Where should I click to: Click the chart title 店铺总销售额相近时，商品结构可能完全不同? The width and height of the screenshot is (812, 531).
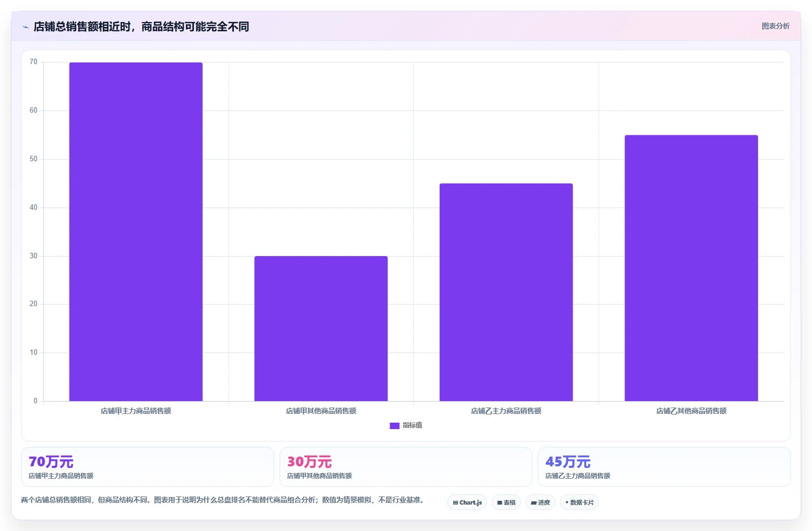coord(141,27)
